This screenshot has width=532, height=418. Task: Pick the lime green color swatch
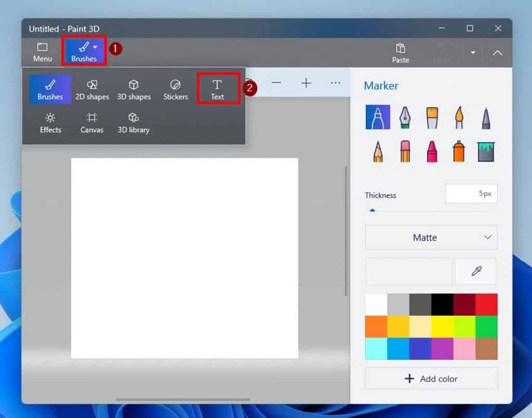464,327
